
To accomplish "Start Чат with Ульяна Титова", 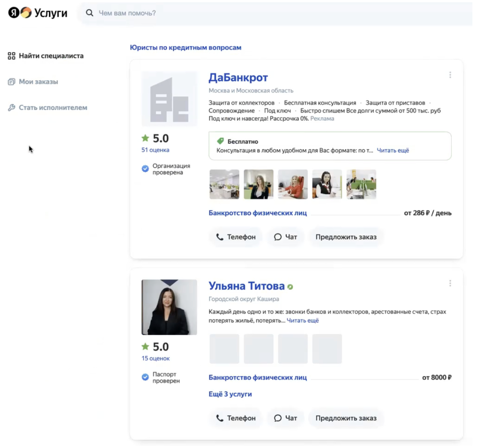I will click(x=286, y=418).
